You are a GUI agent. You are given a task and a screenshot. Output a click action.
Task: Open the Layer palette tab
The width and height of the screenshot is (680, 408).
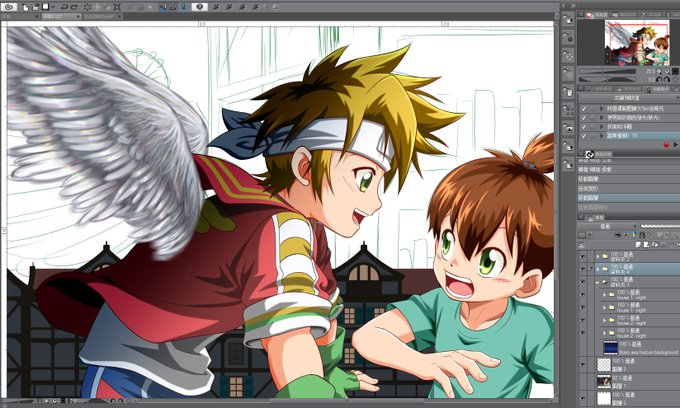595,217
